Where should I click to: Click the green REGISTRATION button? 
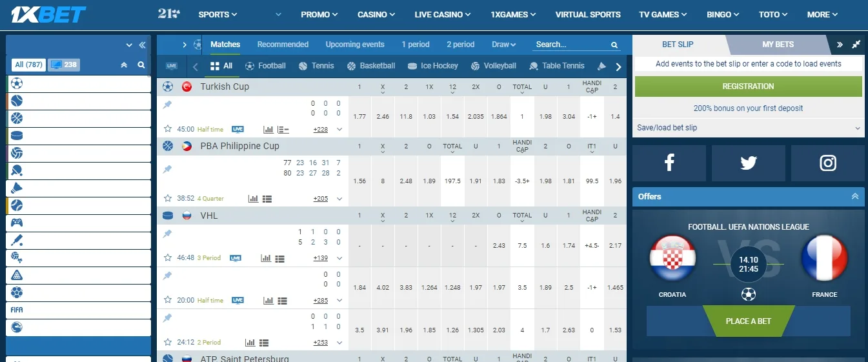coord(749,86)
